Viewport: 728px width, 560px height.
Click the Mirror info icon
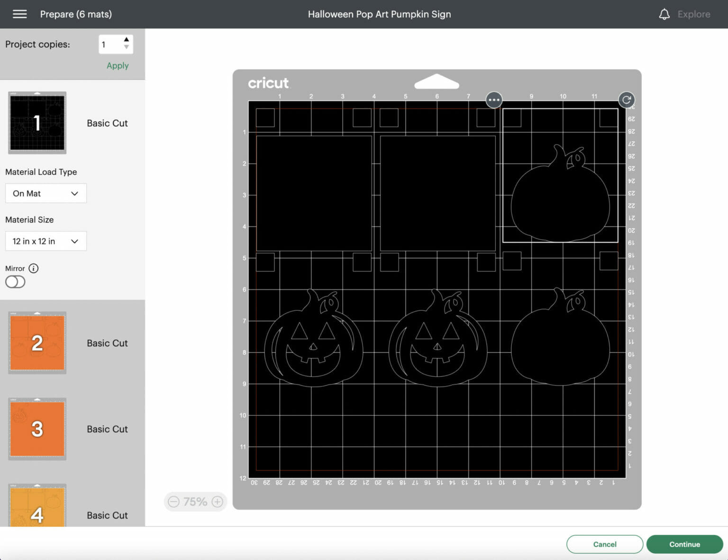pos(34,268)
